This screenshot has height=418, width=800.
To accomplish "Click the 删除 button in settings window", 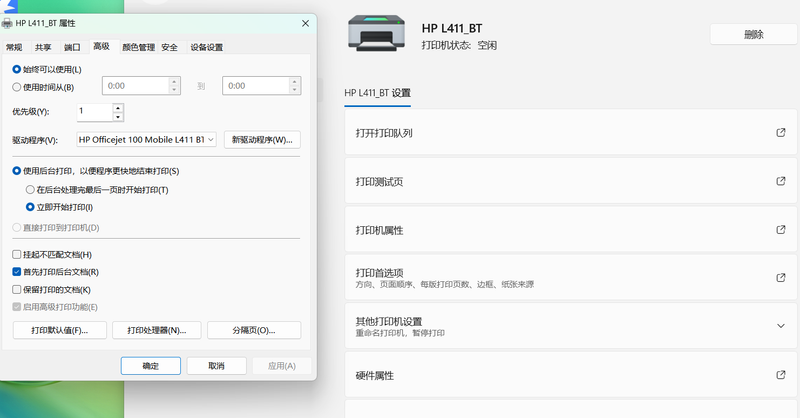I will coord(754,34).
